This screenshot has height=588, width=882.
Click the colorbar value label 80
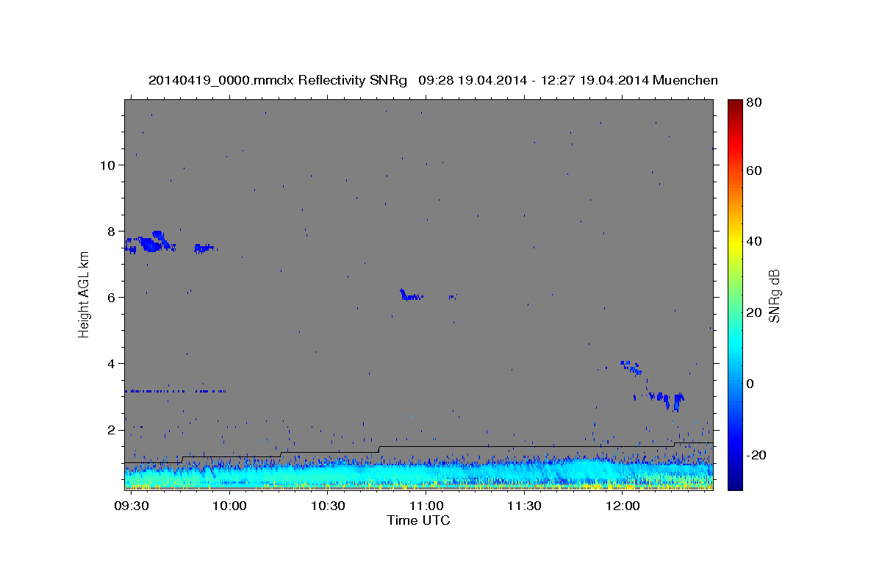coord(756,102)
